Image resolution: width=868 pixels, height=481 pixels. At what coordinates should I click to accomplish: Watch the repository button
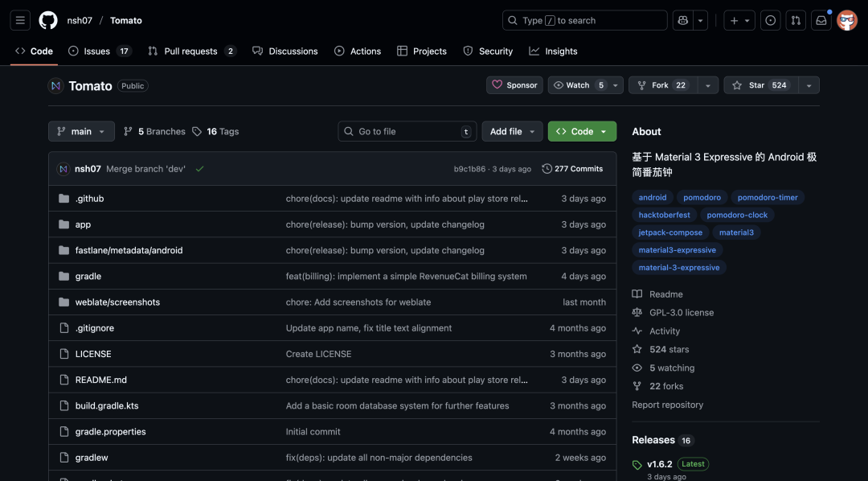coord(586,85)
